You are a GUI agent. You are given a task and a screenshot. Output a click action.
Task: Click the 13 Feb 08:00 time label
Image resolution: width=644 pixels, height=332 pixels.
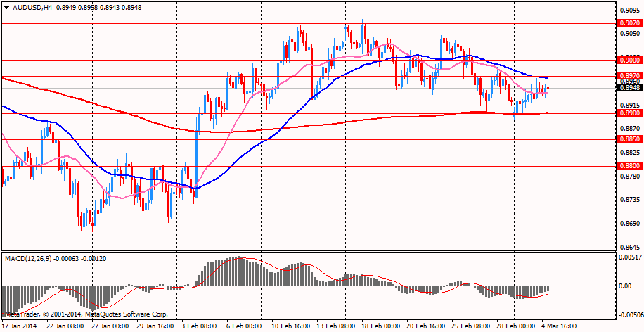[337, 326]
